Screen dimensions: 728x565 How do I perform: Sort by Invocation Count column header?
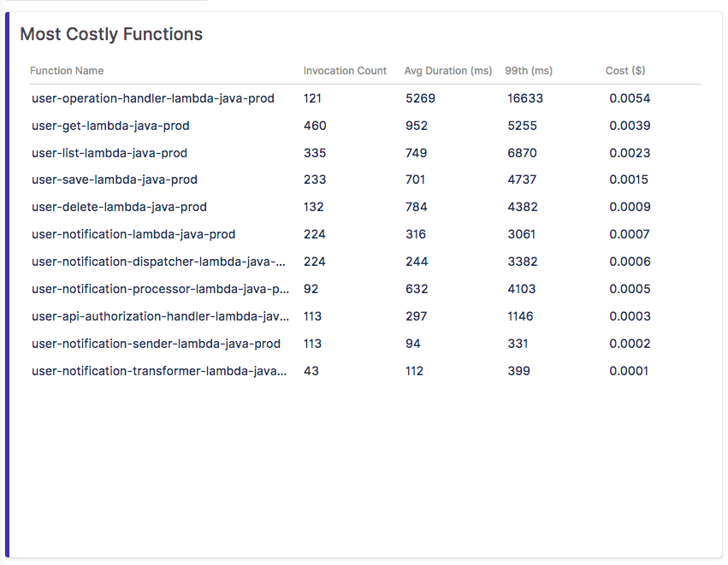pos(345,70)
